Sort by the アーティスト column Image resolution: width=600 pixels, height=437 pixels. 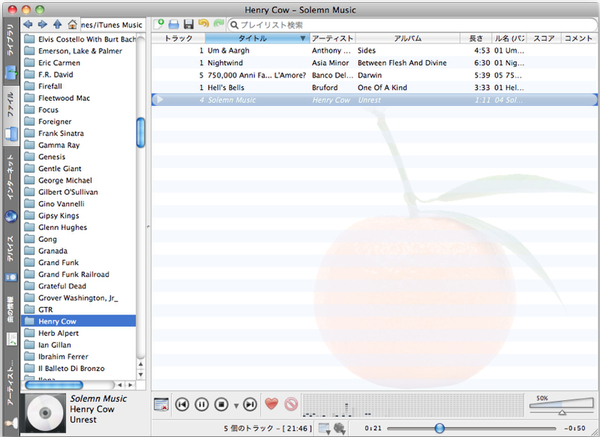[332, 38]
